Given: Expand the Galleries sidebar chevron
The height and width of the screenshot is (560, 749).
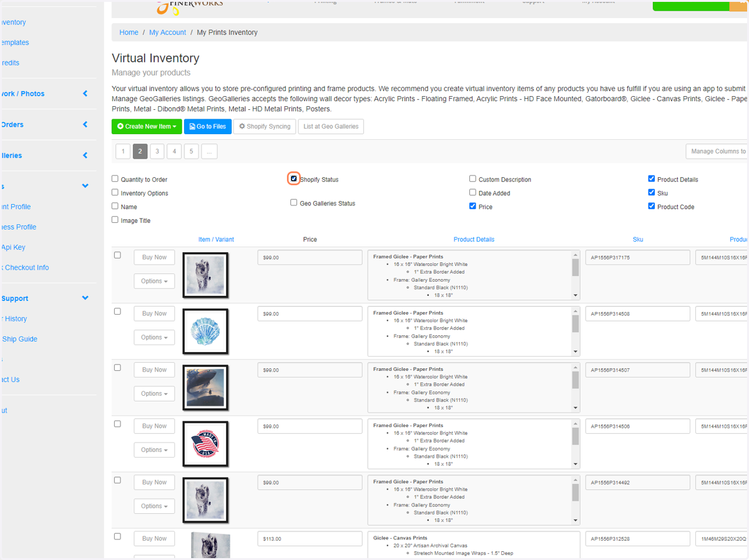Looking at the screenshot, I should (x=85, y=155).
